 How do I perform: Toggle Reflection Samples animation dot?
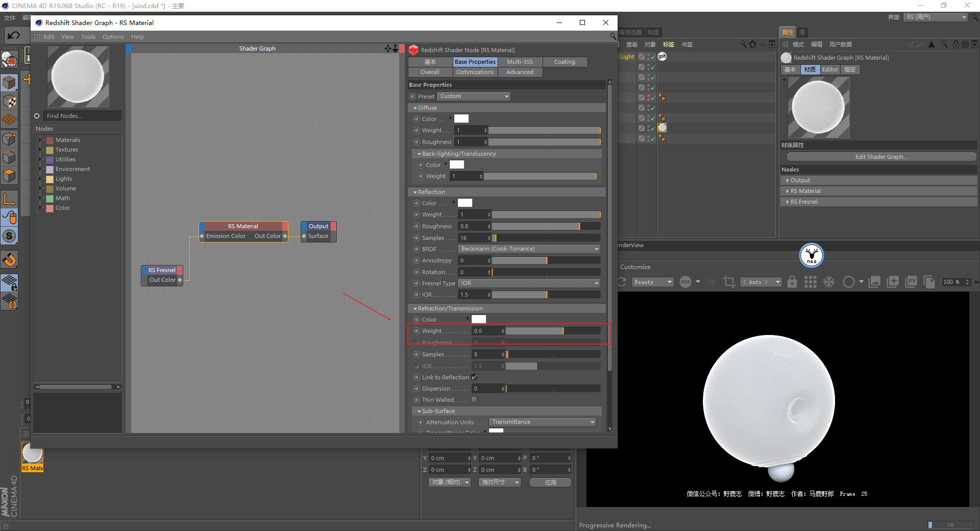(x=416, y=238)
